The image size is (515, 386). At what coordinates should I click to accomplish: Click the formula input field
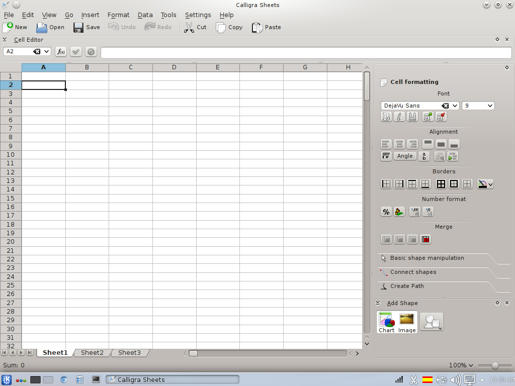coord(306,52)
